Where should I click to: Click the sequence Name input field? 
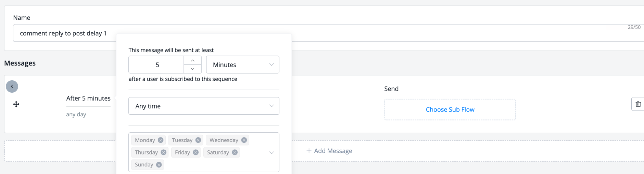(377, 33)
